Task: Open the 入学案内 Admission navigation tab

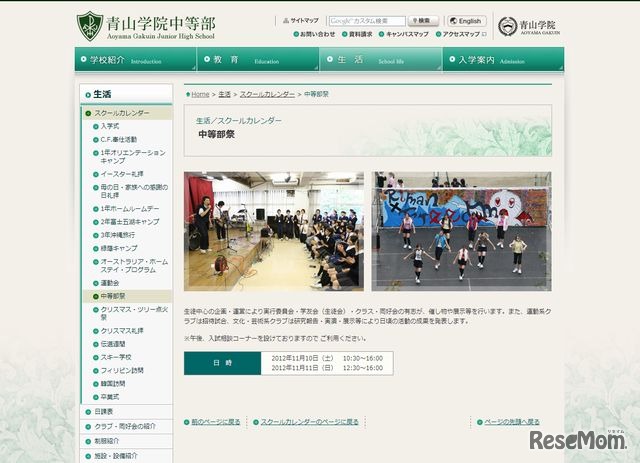Action: coord(504,60)
